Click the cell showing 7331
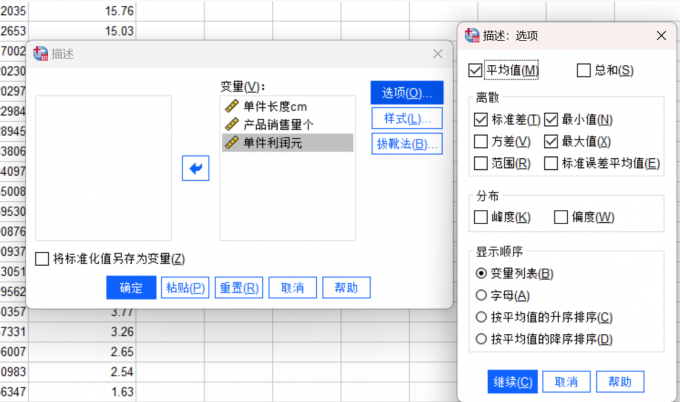Image resolution: width=680 pixels, height=402 pixels. coord(14,332)
